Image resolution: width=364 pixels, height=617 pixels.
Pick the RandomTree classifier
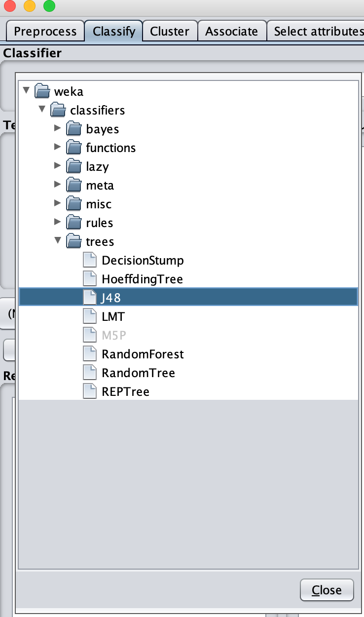click(138, 373)
